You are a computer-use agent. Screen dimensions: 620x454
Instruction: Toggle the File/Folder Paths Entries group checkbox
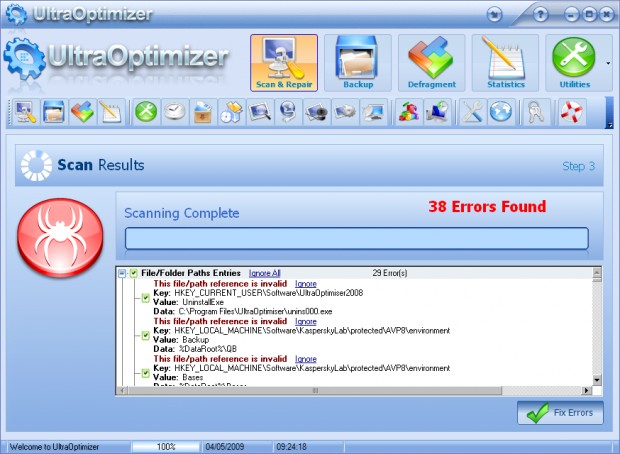tap(134, 273)
